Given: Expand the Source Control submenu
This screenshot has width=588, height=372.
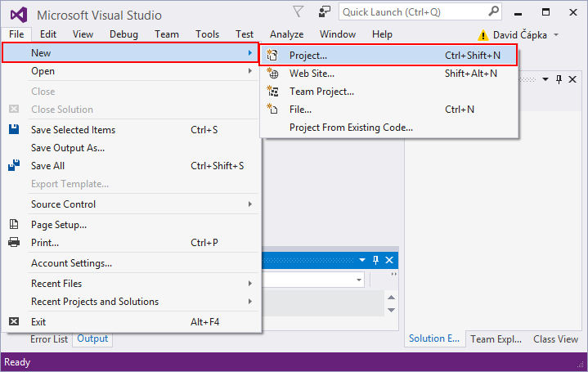Looking at the screenshot, I should [x=250, y=204].
